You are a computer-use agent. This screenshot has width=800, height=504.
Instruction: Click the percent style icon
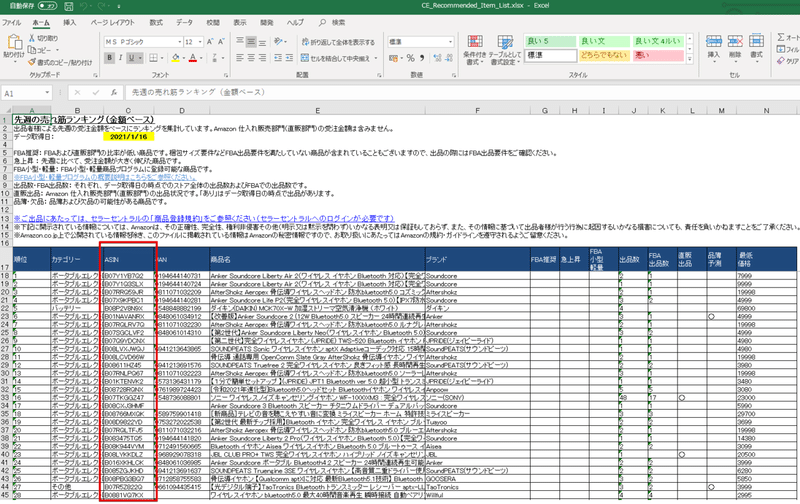411,58
